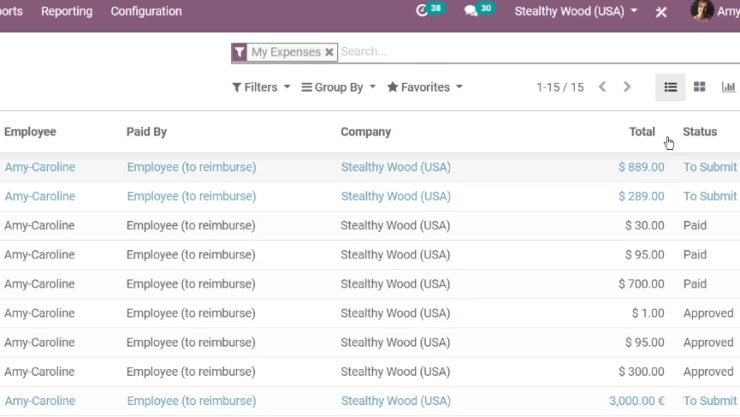Click into the Search field

point(538,51)
